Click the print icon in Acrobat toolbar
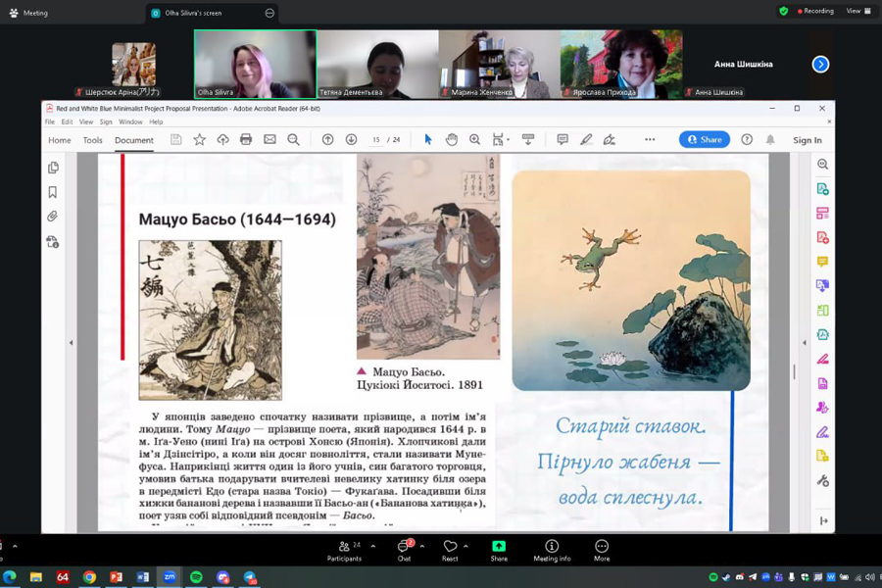882x588 pixels. tap(246, 140)
